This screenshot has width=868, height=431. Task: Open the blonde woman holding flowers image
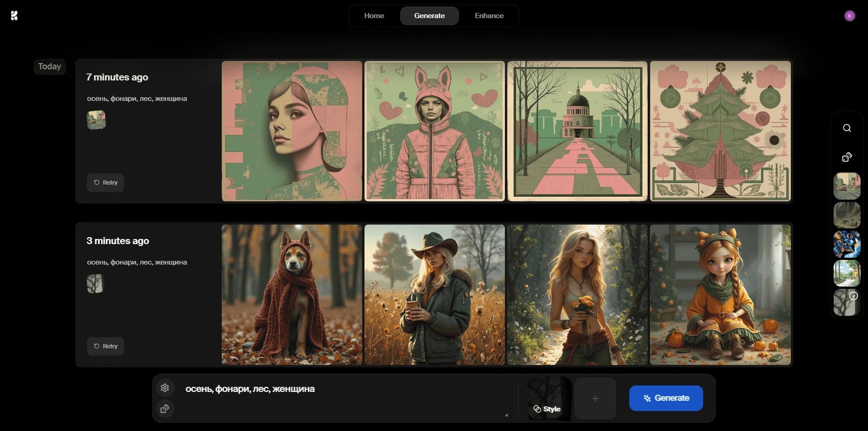pyautogui.click(x=577, y=295)
